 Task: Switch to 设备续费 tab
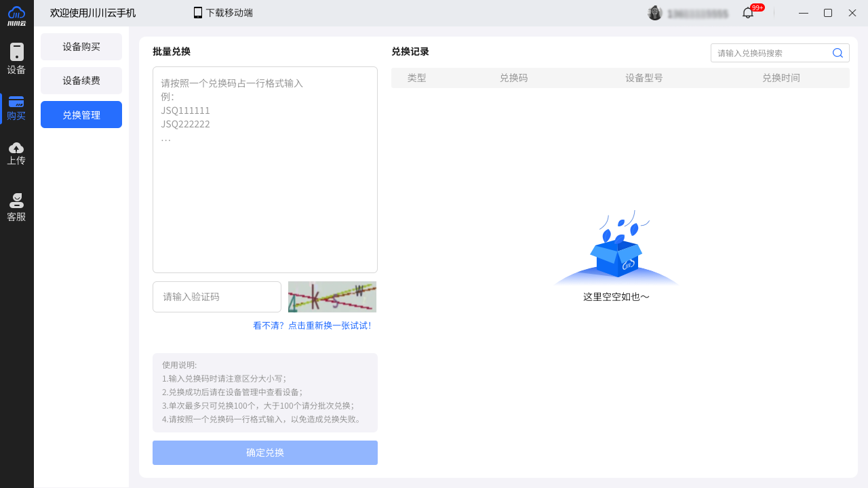tap(81, 81)
